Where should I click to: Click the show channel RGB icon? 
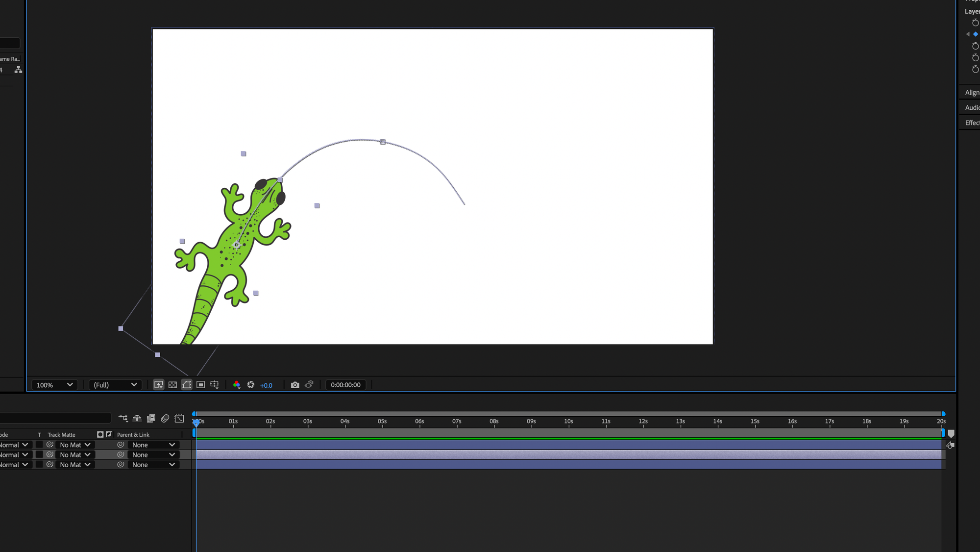[237, 385]
